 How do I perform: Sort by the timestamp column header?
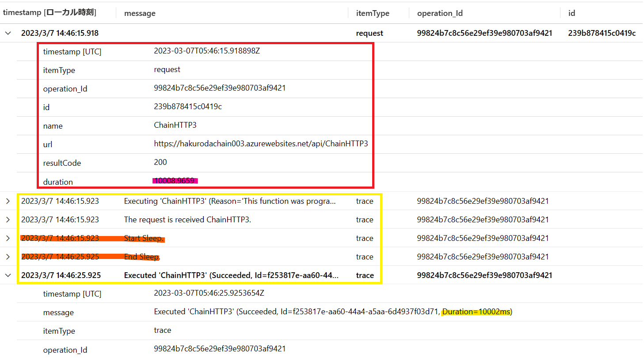50,13
